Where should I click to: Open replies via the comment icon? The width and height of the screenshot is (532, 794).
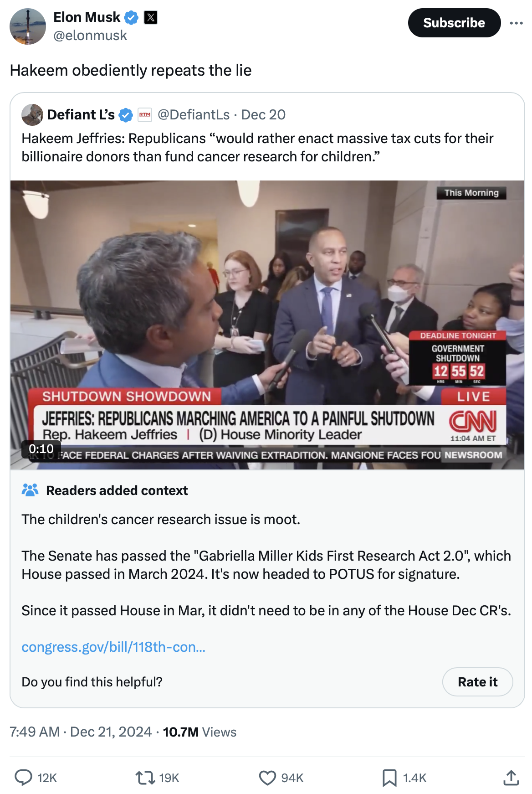[23, 777]
